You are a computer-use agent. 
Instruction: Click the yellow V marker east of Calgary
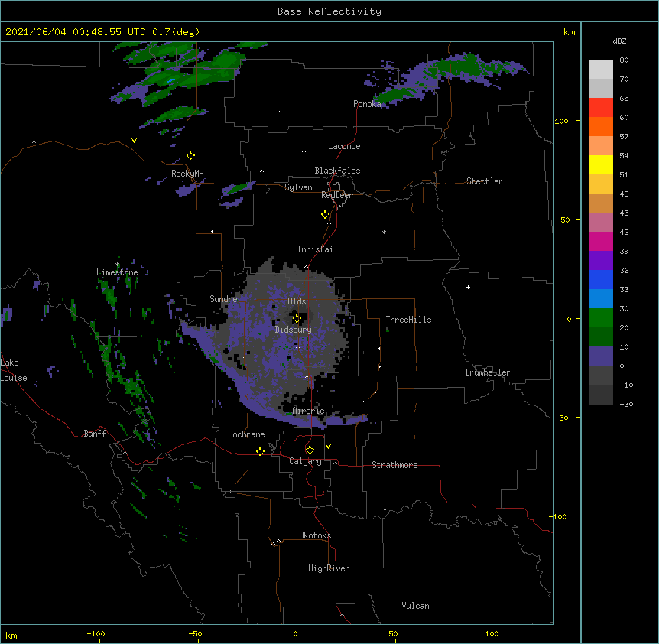click(x=328, y=447)
